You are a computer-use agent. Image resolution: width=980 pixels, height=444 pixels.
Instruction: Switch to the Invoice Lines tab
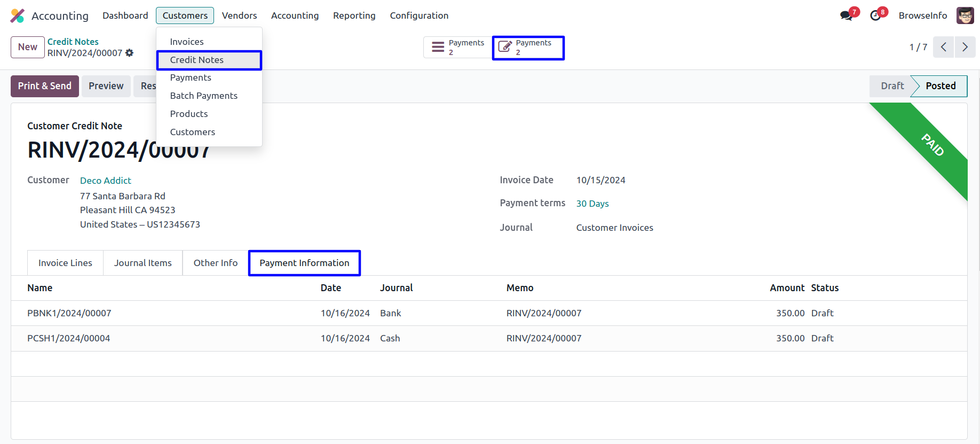click(x=65, y=263)
